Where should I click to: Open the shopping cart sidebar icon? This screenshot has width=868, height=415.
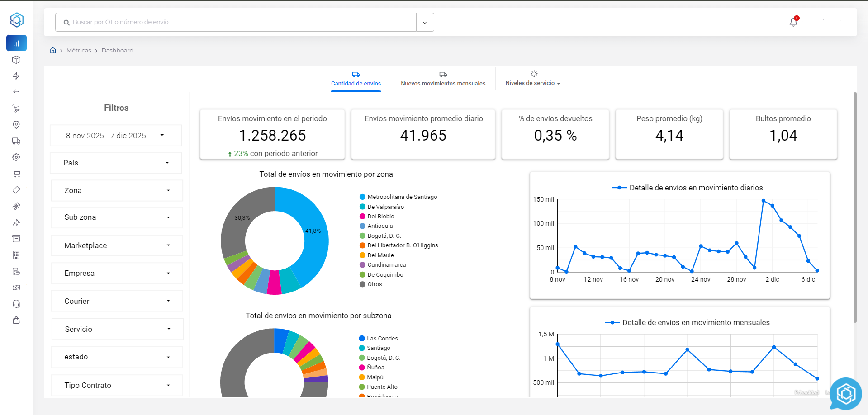pos(16,174)
